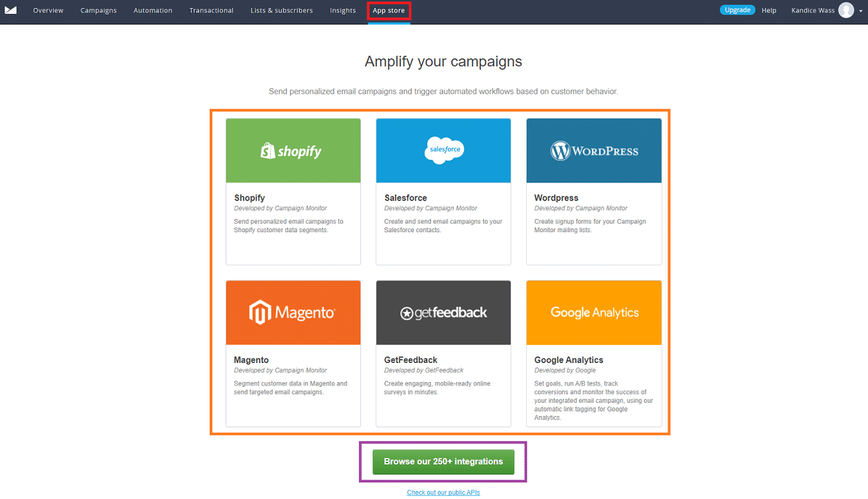The height and width of the screenshot is (499, 868).
Task: Open the Shopify integration title
Action: click(x=250, y=198)
